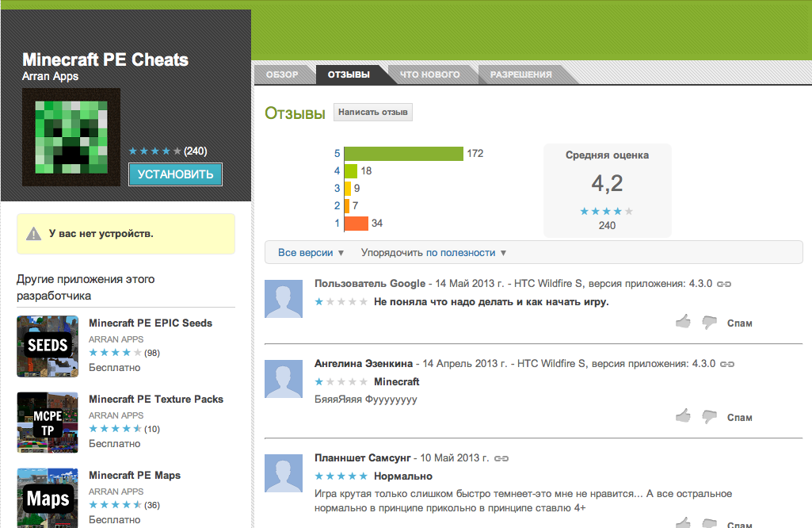This screenshot has height=528, width=812.
Task: Open permalink icon of Планншет Самсунг review
Action: point(501,458)
